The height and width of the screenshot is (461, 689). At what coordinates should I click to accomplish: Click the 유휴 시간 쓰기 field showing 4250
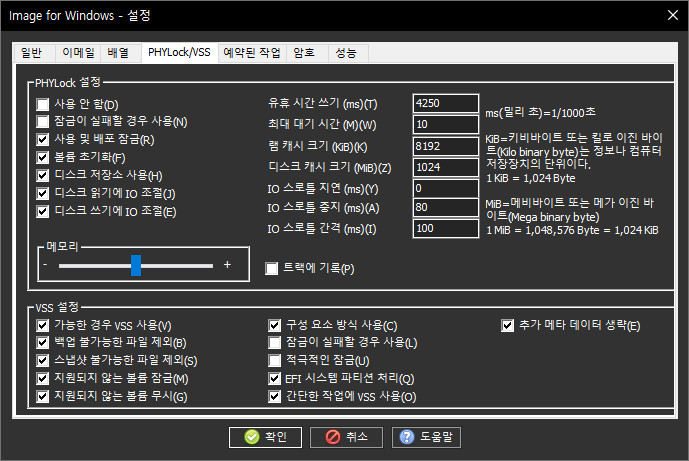coord(446,103)
